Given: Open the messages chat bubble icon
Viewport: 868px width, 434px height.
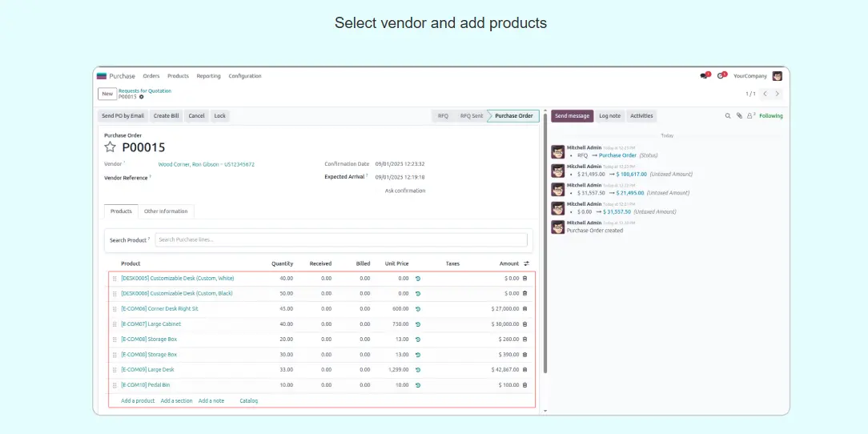Looking at the screenshot, I should tap(705, 76).
